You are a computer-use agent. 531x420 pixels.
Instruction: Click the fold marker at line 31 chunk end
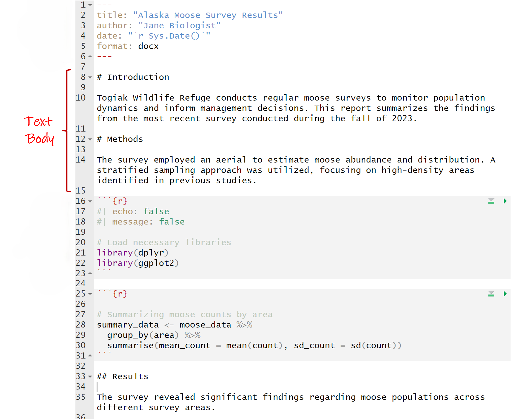(x=90, y=356)
